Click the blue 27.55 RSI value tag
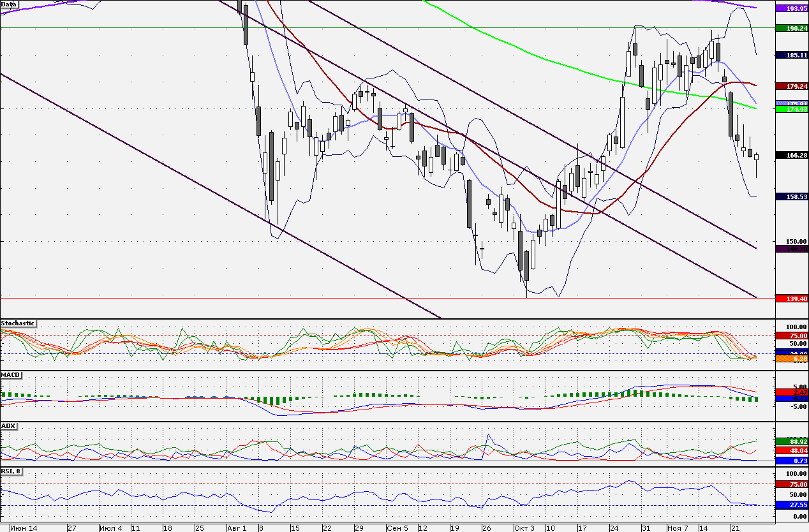 pyautogui.click(x=792, y=505)
